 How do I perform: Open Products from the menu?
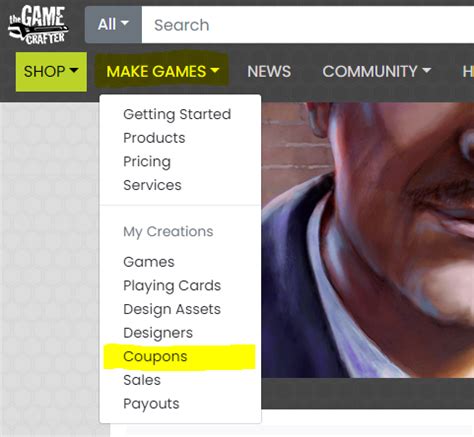click(154, 138)
